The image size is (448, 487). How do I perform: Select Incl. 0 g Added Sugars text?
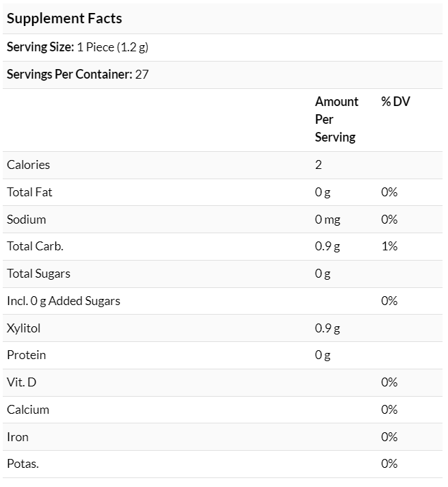click(x=64, y=301)
